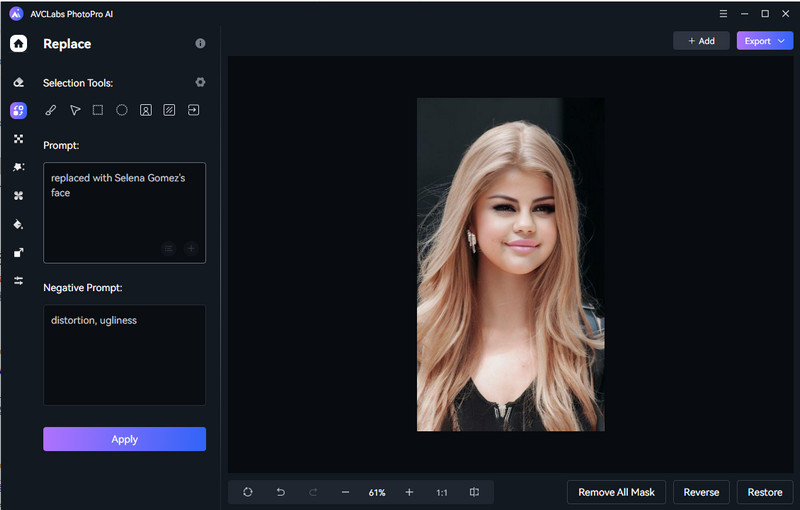Open the Adjustments sliders icon in sidebar
The width and height of the screenshot is (800, 510).
point(18,280)
